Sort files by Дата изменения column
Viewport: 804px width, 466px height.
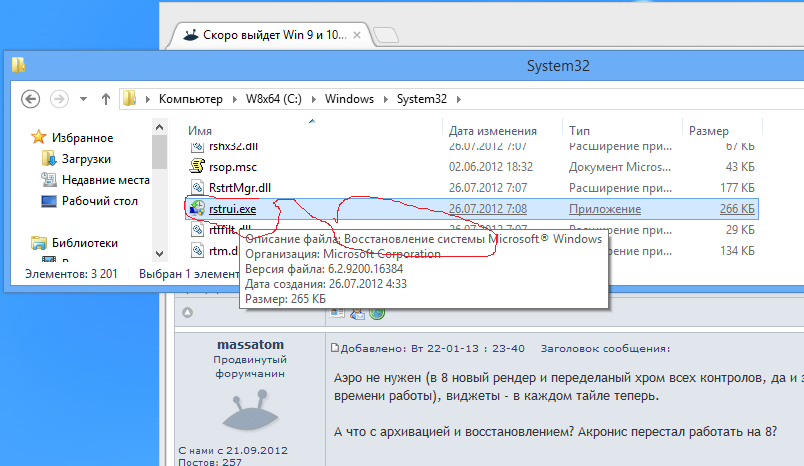(x=492, y=131)
